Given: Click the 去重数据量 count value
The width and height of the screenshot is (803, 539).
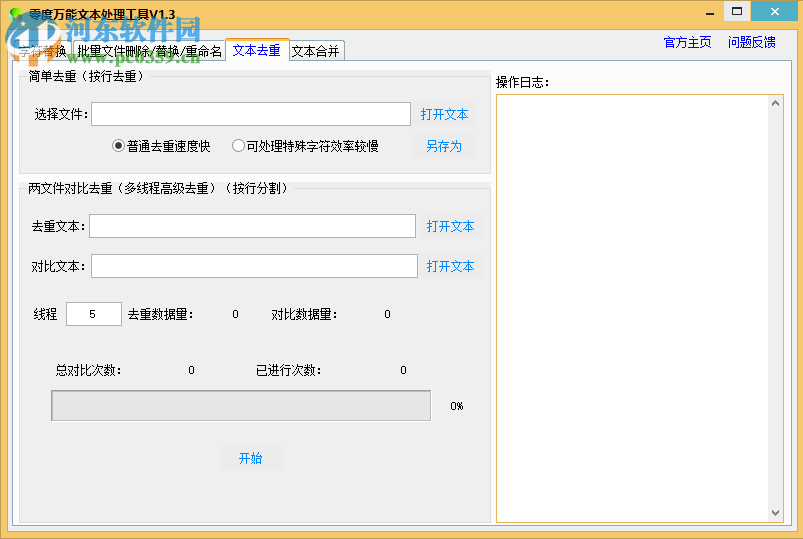Looking at the screenshot, I should pyautogui.click(x=235, y=314).
